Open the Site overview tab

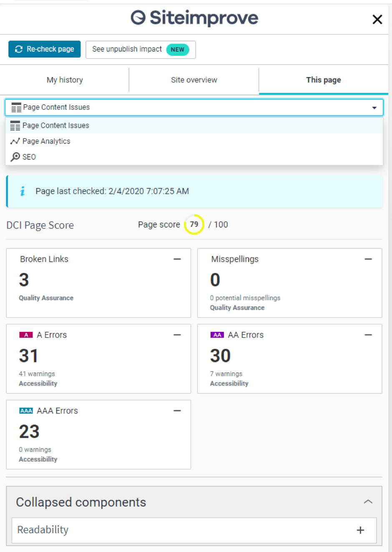coord(194,80)
